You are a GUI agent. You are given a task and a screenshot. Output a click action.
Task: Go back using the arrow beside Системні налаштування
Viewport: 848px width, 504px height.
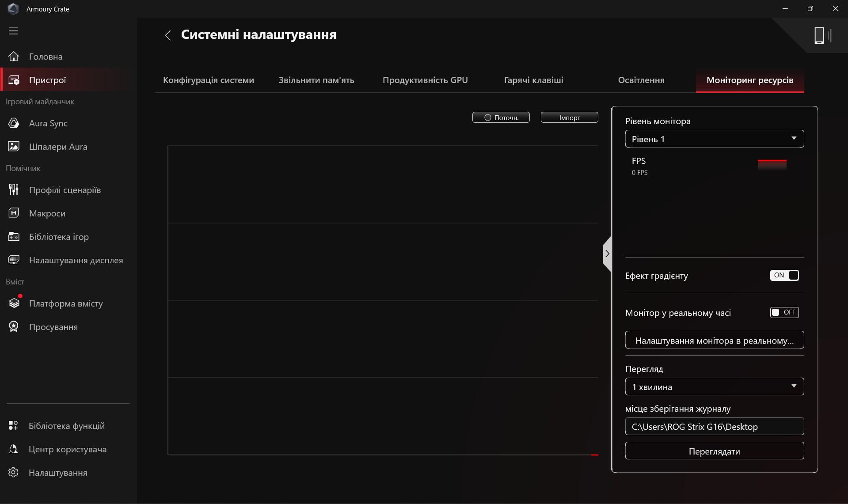[168, 35]
